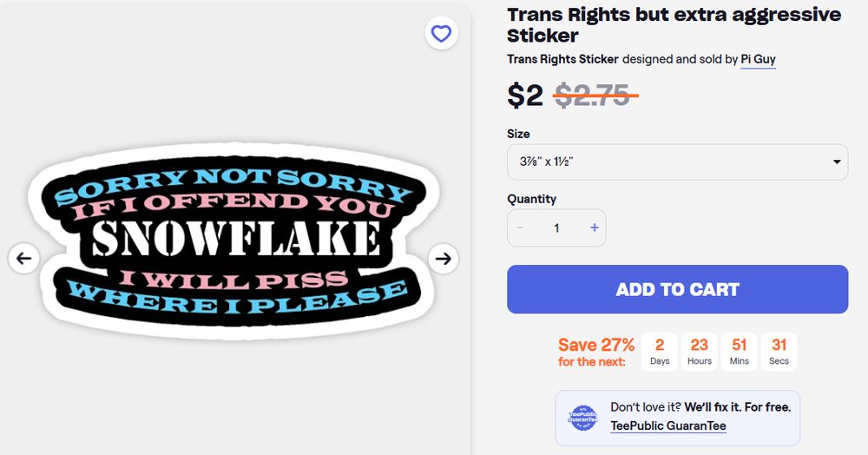
Task: Click the Days countdown box
Action: [660, 352]
